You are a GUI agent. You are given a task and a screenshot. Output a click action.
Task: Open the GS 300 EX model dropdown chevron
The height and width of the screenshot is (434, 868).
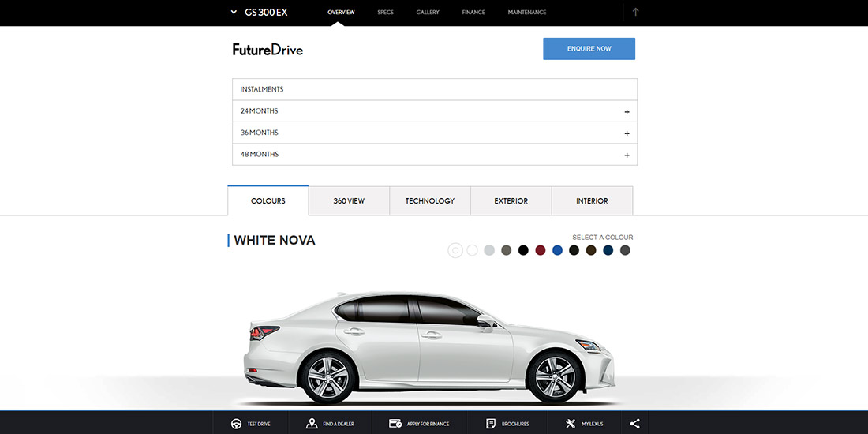pos(234,12)
